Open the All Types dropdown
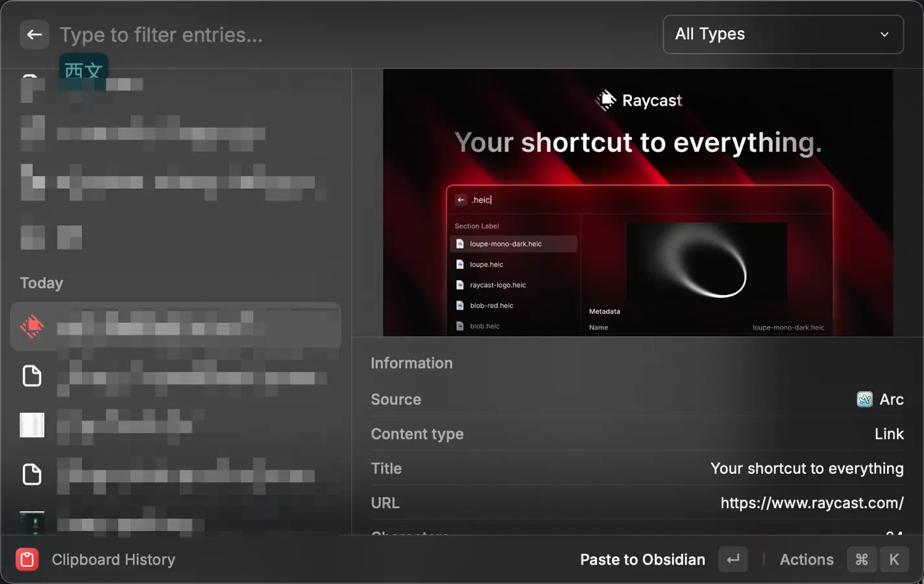924x584 pixels. pyautogui.click(x=783, y=34)
